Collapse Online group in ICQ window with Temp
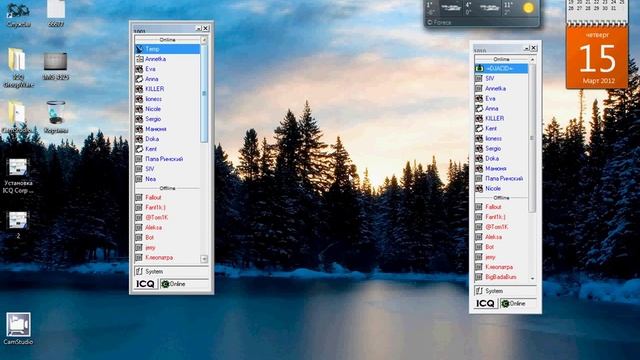This screenshot has height=360, width=640. point(167,40)
